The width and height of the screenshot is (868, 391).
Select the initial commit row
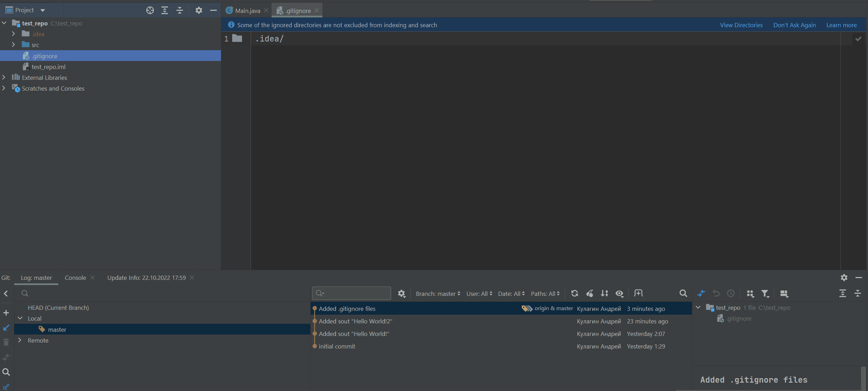coord(501,346)
